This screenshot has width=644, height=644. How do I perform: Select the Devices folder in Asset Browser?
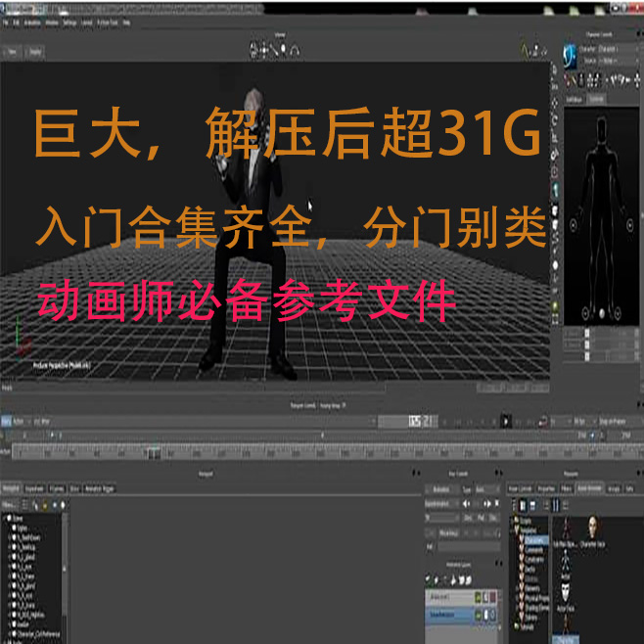click(529, 579)
